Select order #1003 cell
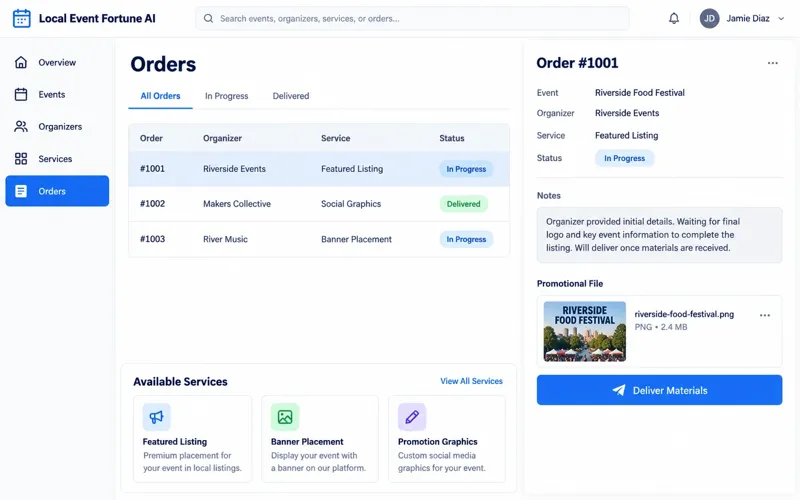Image resolution: width=800 pixels, height=500 pixels. [x=152, y=239]
